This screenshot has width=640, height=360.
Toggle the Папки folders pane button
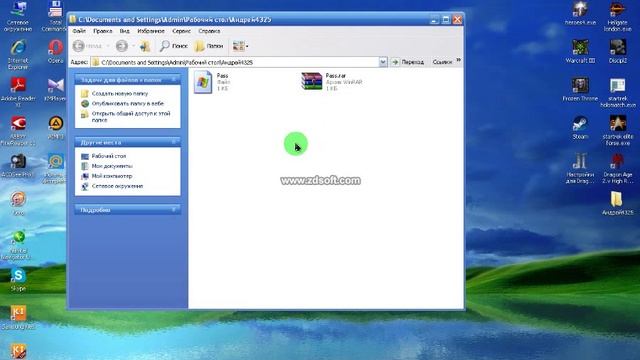209,46
